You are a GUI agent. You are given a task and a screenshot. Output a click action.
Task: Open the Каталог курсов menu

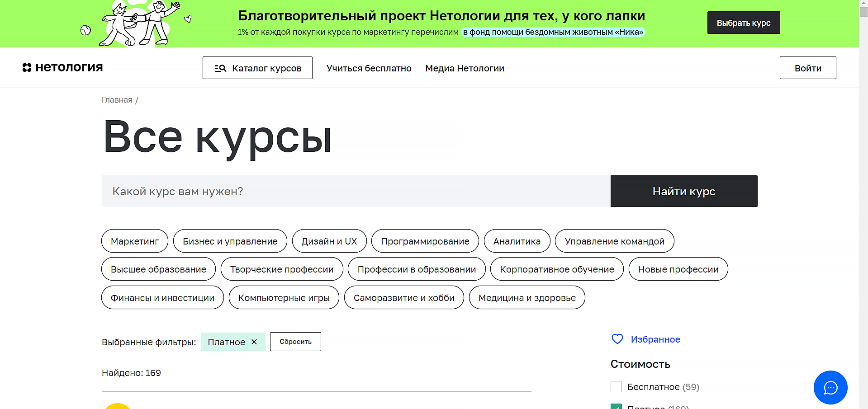257,68
